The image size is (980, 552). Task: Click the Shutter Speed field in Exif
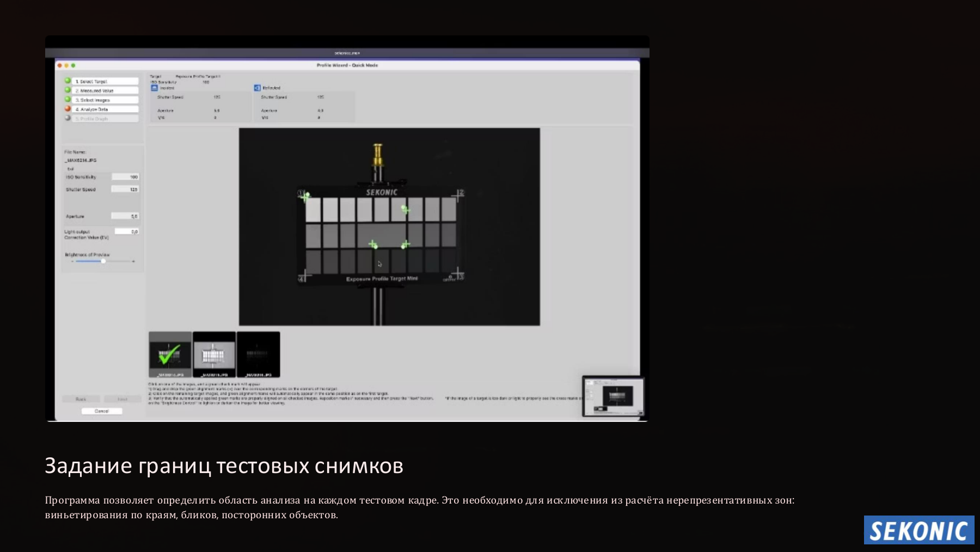126,189
